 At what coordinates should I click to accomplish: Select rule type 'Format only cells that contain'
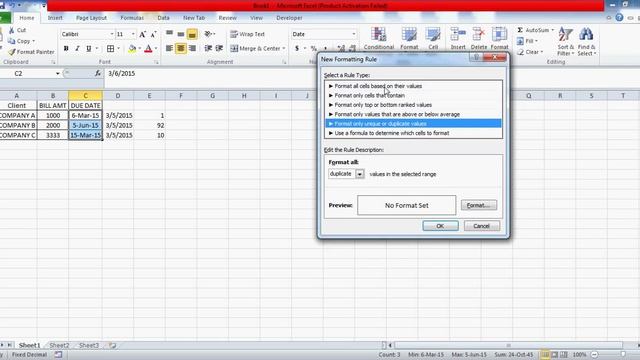[x=413, y=96]
